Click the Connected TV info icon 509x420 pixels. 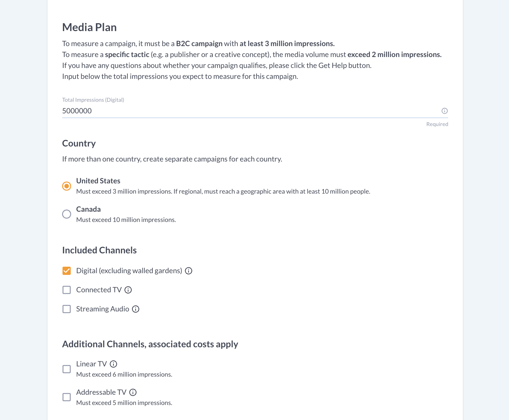click(x=128, y=290)
